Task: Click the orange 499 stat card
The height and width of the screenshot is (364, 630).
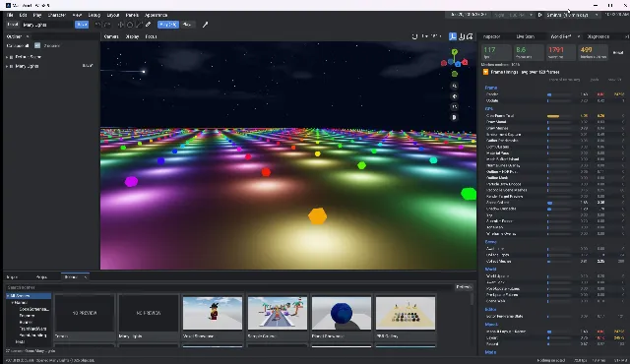Action: coord(593,52)
